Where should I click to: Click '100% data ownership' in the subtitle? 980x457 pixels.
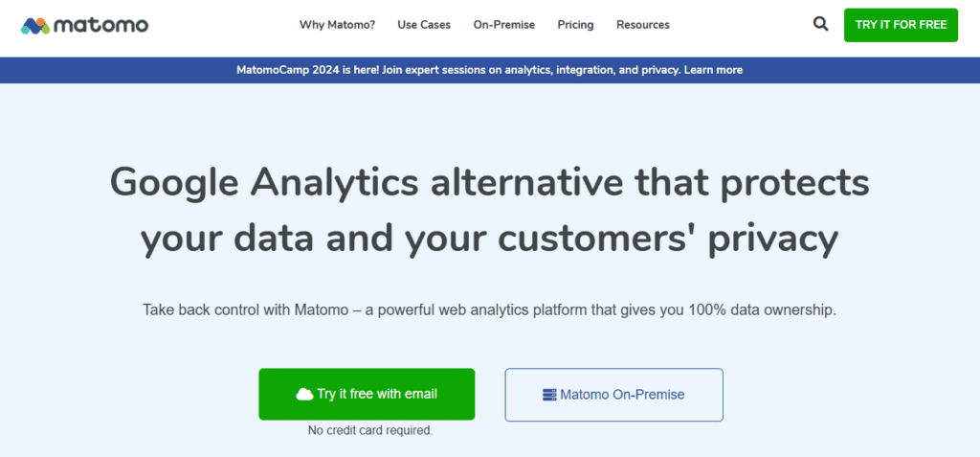(760, 310)
